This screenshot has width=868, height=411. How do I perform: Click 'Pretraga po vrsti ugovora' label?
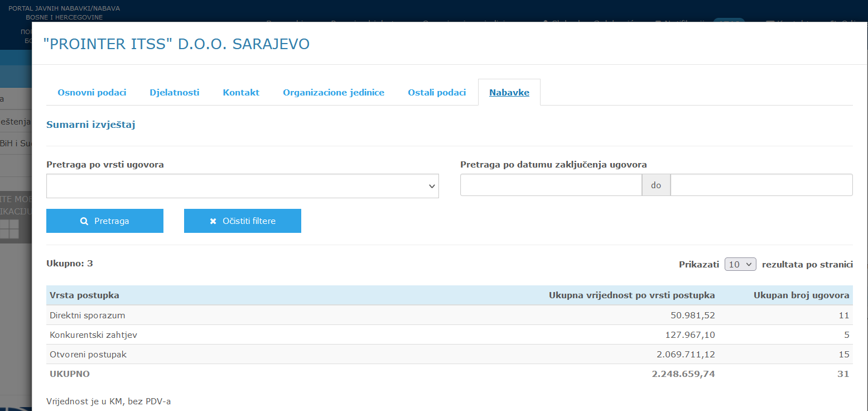point(105,165)
